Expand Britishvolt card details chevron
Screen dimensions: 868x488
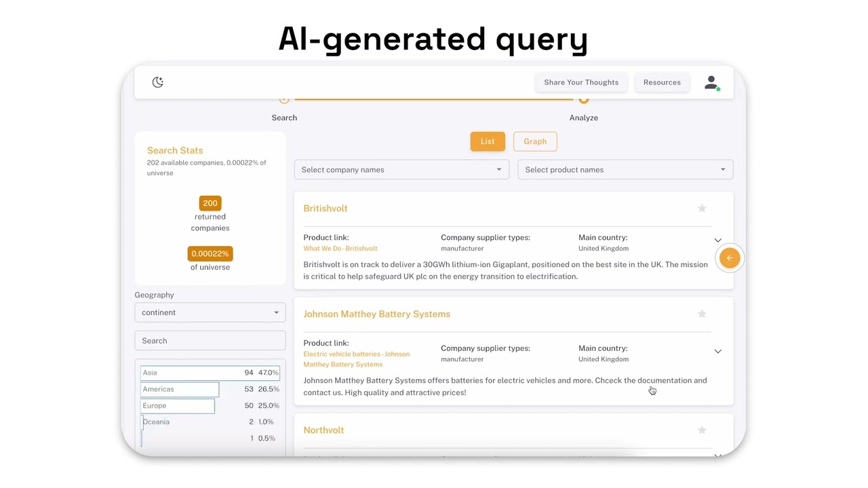coord(717,240)
